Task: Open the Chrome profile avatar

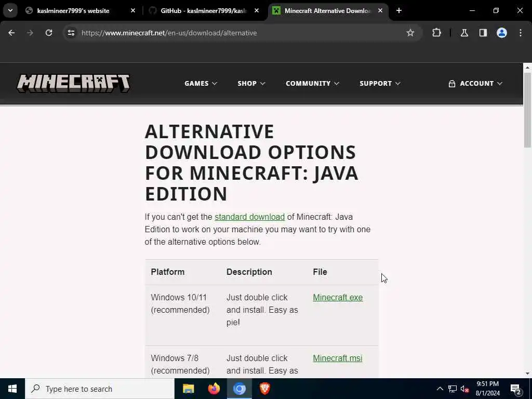Action: point(501,33)
